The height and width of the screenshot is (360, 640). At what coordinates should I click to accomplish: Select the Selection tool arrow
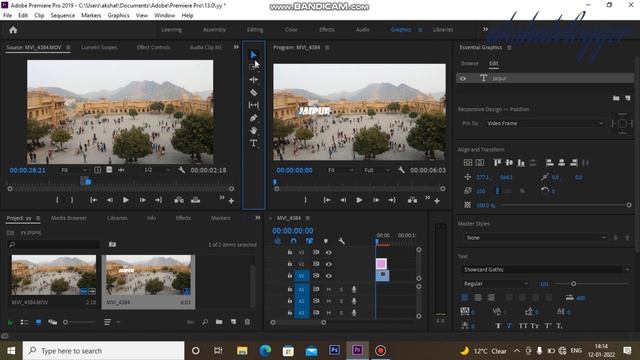coord(253,54)
